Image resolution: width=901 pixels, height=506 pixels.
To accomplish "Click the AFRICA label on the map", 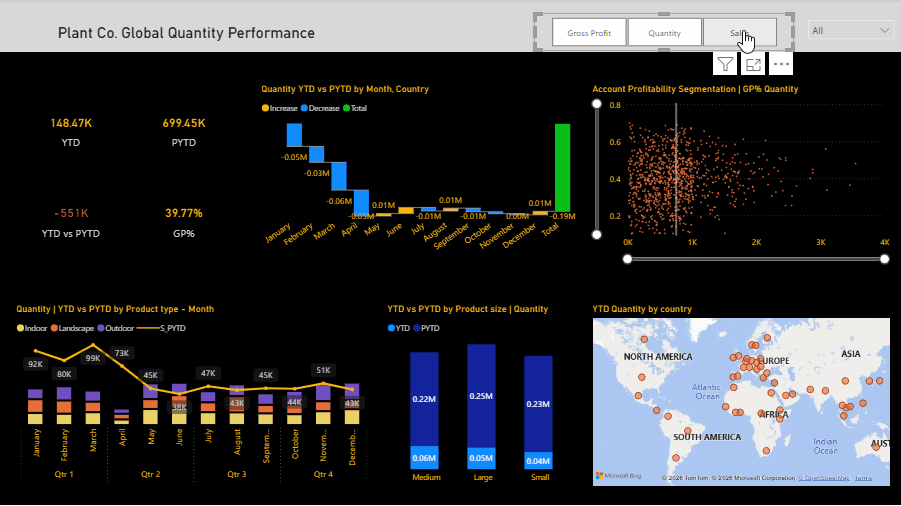I will pos(773,414).
